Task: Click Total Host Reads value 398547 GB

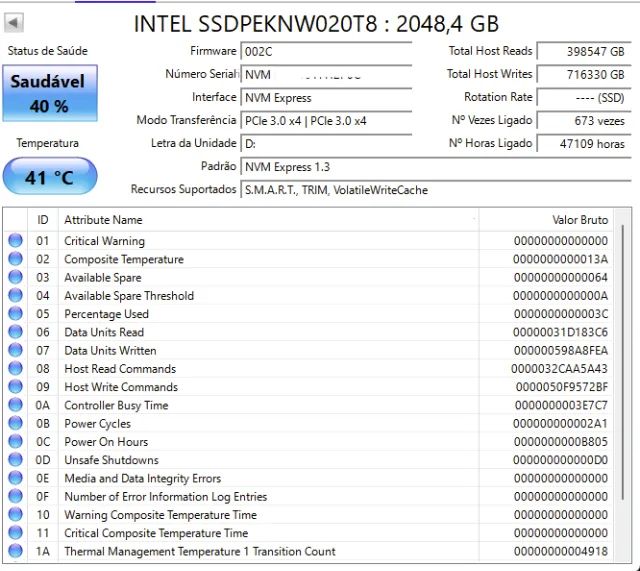Action: [584, 51]
